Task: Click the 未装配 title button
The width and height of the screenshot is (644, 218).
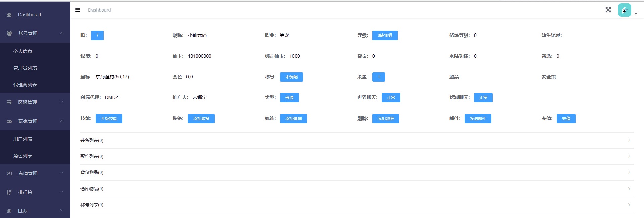Action: (x=291, y=77)
